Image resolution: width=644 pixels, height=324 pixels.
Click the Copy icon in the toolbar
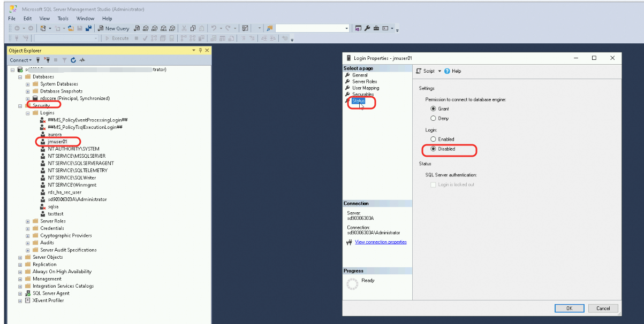193,28
